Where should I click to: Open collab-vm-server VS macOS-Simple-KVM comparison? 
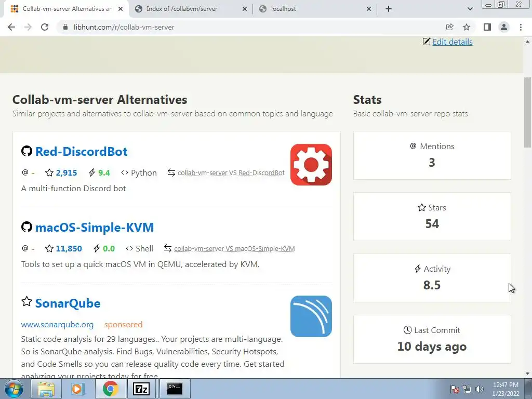[234, 249]
